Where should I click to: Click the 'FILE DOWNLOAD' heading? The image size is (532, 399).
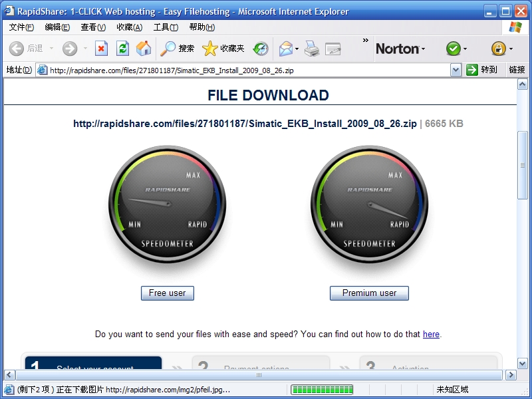(268, 95)
